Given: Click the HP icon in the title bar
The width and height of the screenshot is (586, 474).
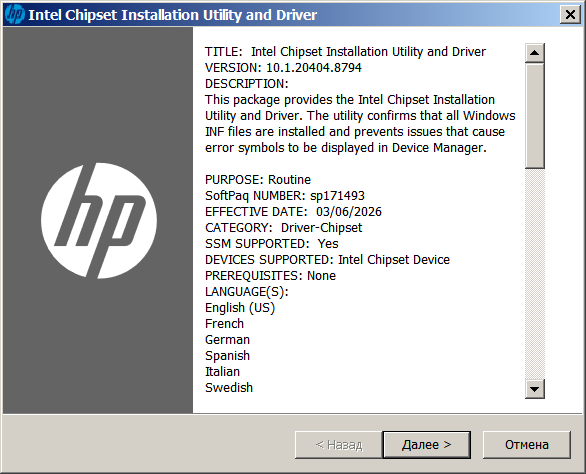Looking at the screenshot, I should (x=15, y=15).
